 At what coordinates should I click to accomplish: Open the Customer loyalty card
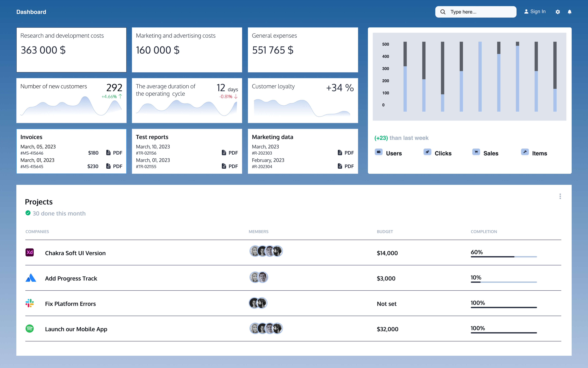pos(303,101)
